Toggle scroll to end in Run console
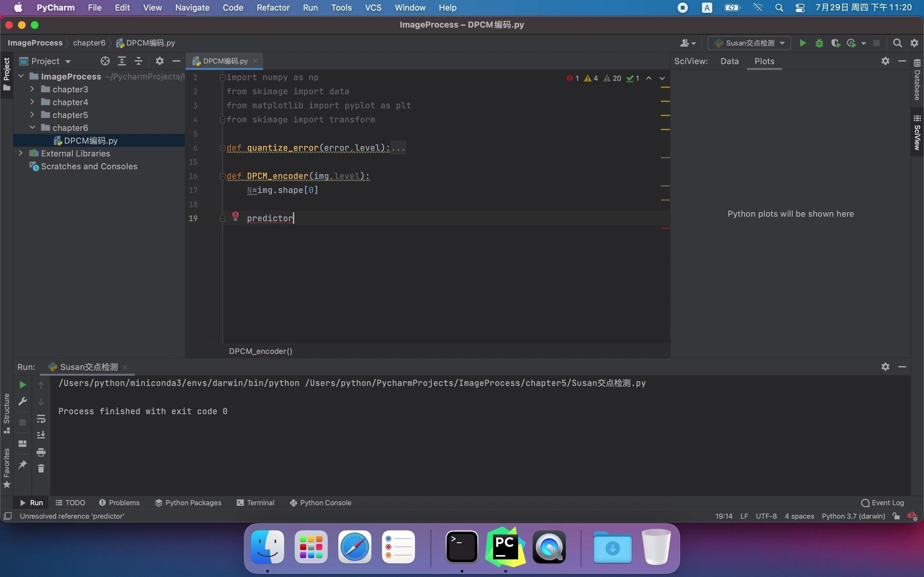 point(41,435)
